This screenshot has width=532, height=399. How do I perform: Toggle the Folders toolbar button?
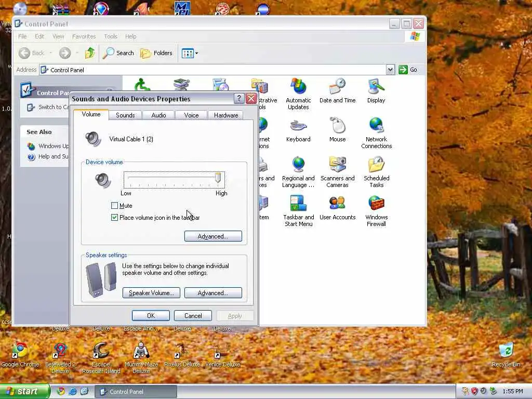pos(156,53)
